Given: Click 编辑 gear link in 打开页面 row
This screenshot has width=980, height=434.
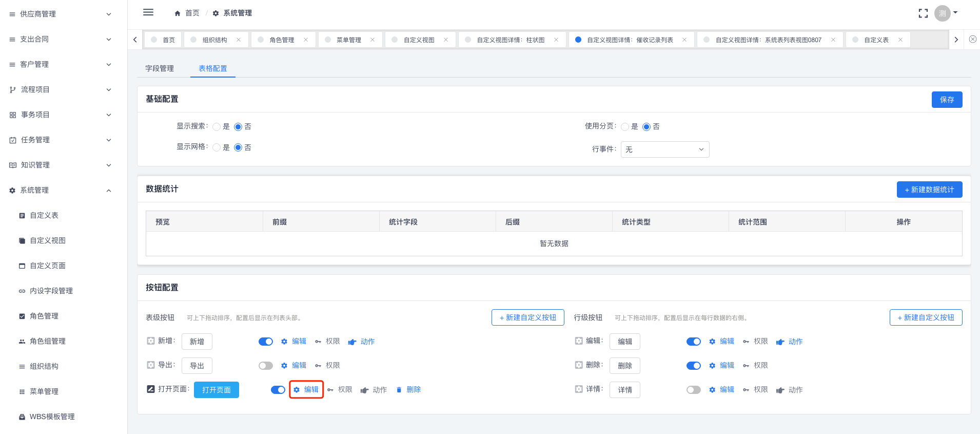Looking at the screenshot, I should click(306, 389).
